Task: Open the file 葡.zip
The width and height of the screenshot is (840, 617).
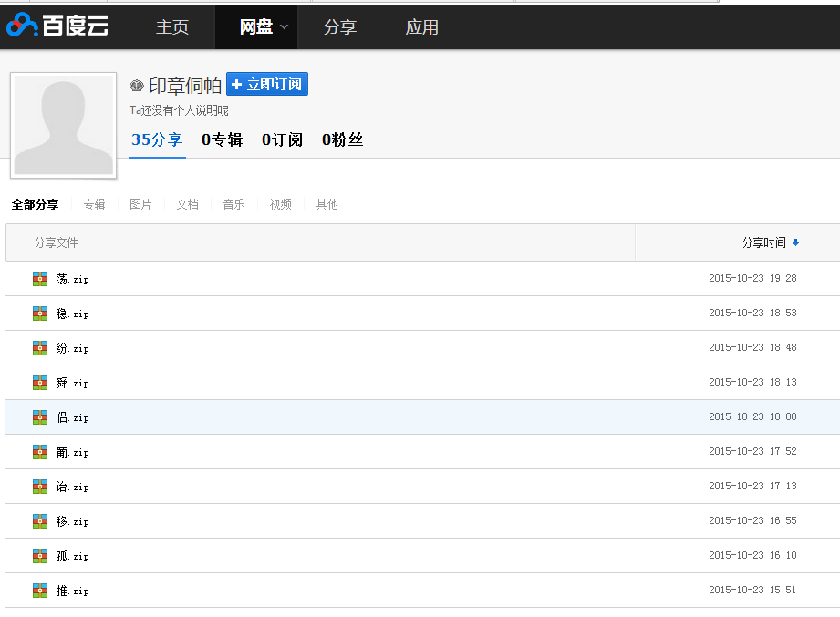Action: 72,453
